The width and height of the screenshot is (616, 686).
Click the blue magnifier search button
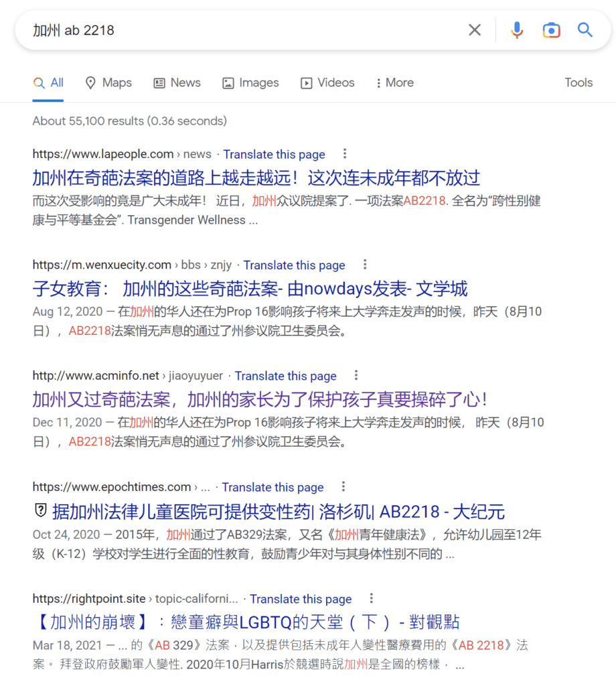tap(585, 30)
